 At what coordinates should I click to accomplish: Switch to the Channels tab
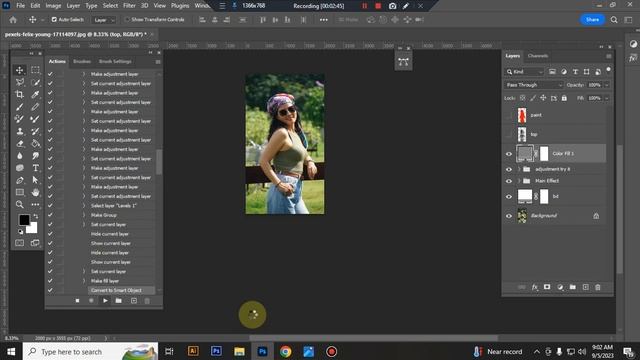click(538, 56)
